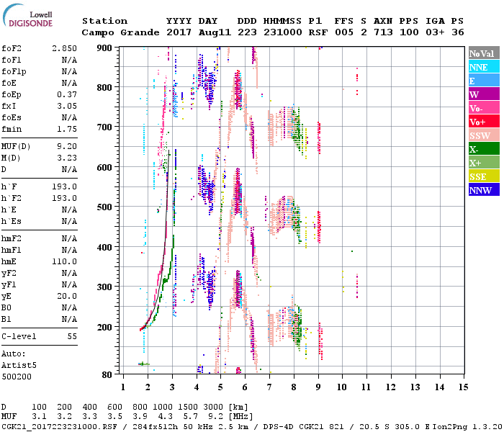Select the Artist5 auto-scaling label
504x432 pixels.
pyautogui.click(x=19, y=365)
